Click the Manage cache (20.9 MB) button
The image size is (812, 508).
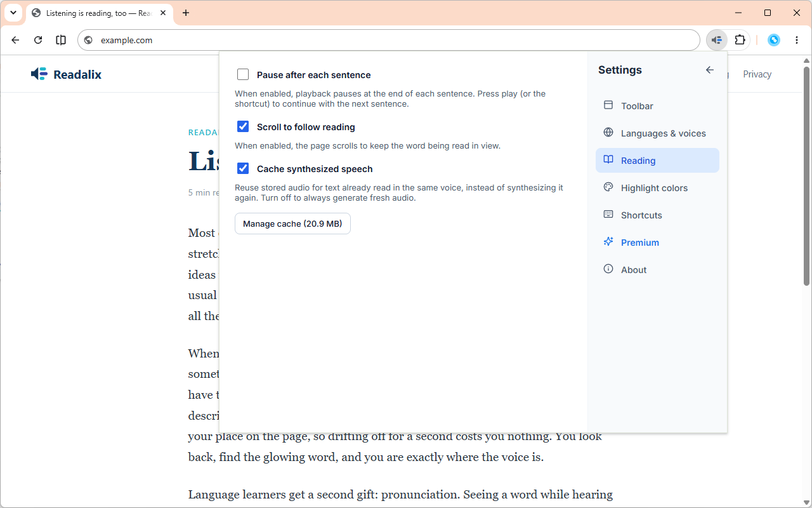pyautogui.click(x=292, y=224)
